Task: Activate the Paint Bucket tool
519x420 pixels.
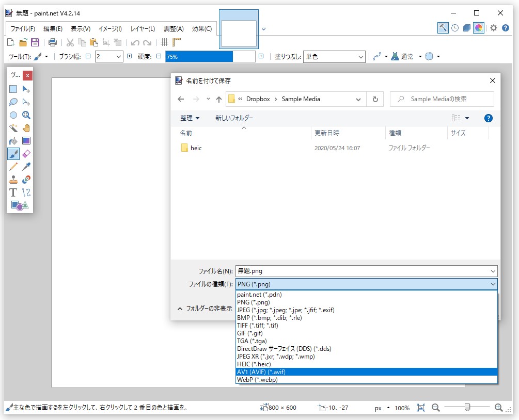Action: tap(13, 141)
